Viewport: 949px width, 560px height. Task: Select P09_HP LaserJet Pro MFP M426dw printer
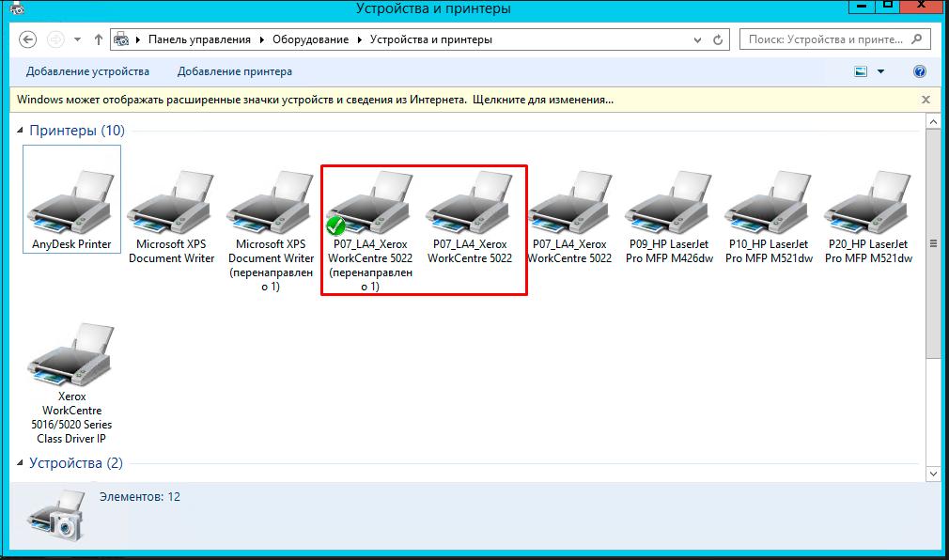coord(669,217)
